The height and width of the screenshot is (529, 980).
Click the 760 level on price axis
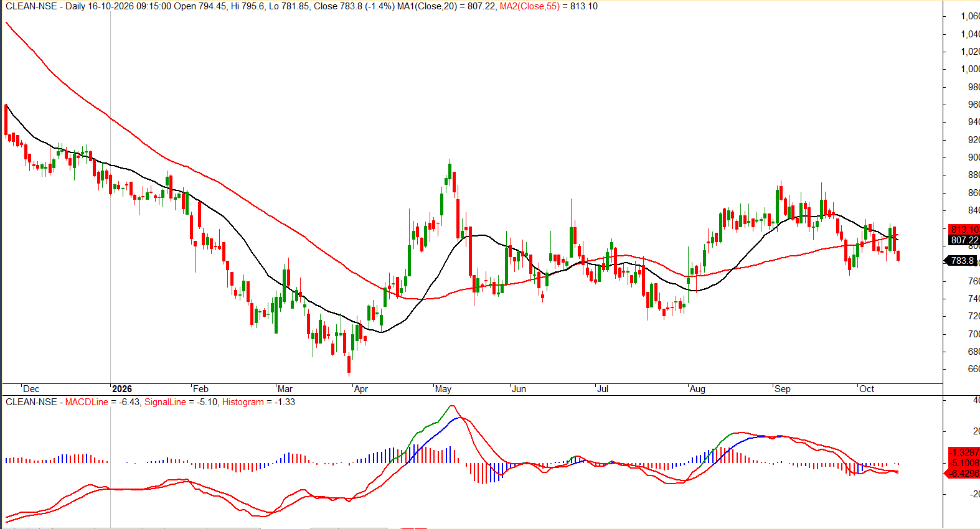(x=974, y=281)
